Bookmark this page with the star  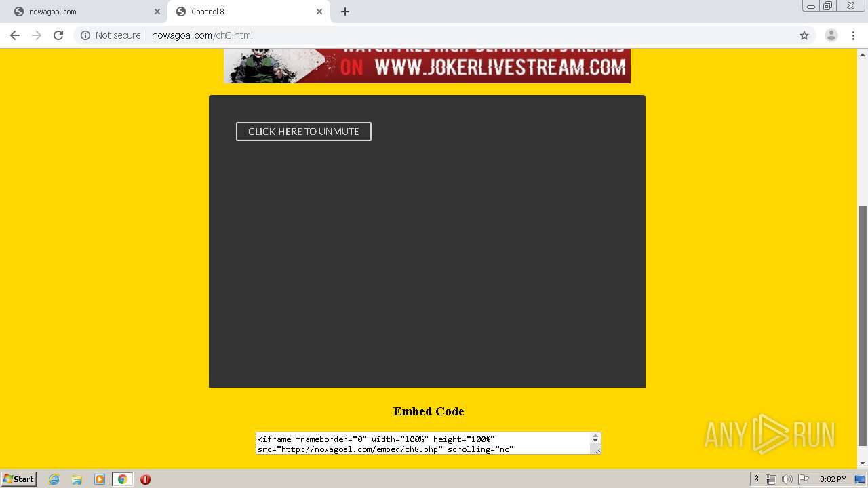(804, 35)
